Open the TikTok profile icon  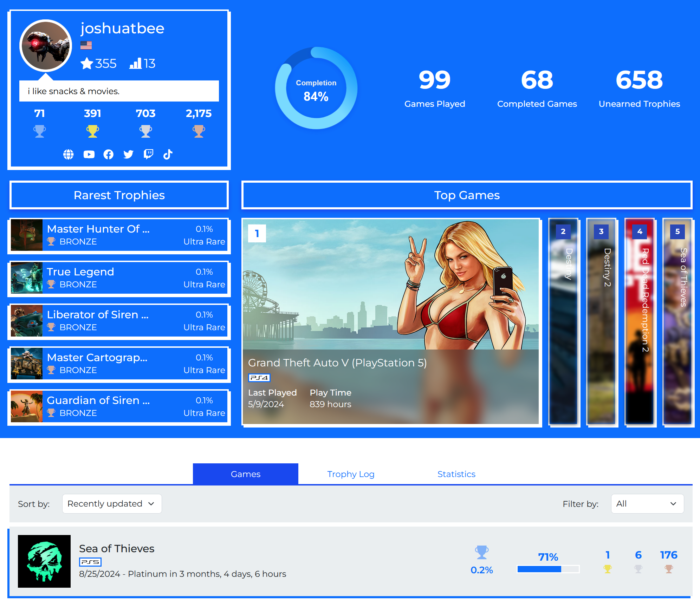tap(168, 155)
